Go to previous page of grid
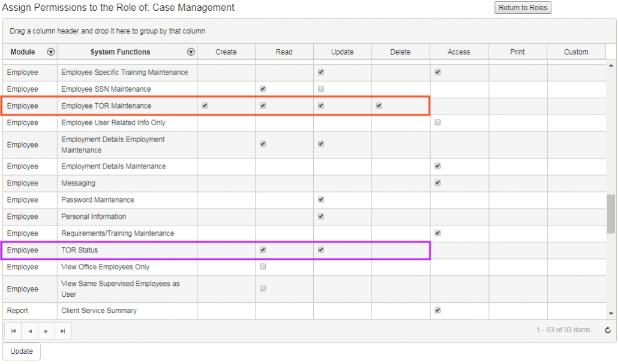618x364 pixels. [29, 331]
